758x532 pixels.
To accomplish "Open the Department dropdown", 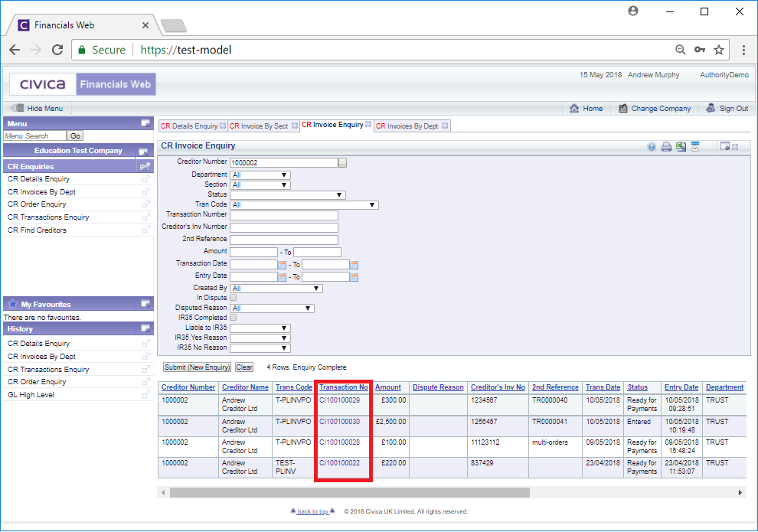I will pyautogui.click(x=260, y=175).
